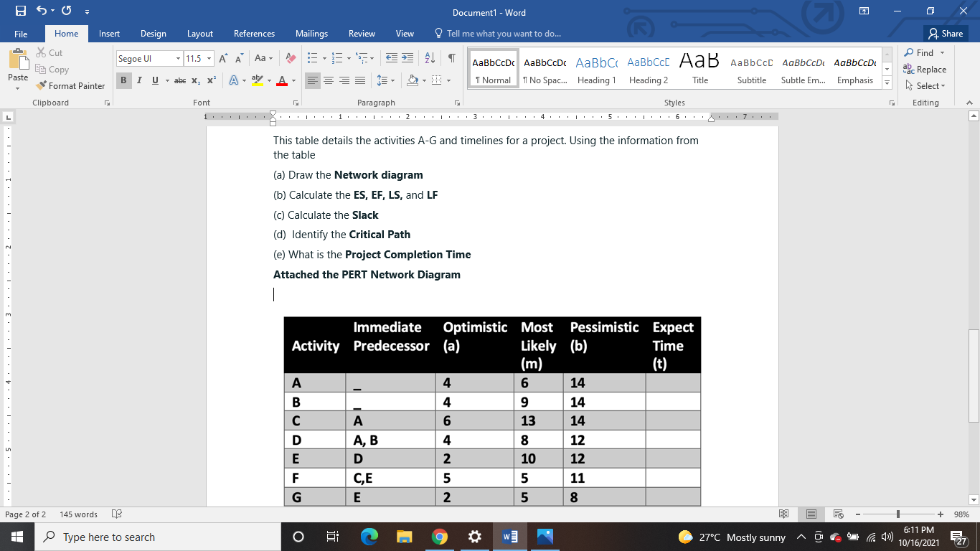Center align the paragraph text

tap(329, 80)
